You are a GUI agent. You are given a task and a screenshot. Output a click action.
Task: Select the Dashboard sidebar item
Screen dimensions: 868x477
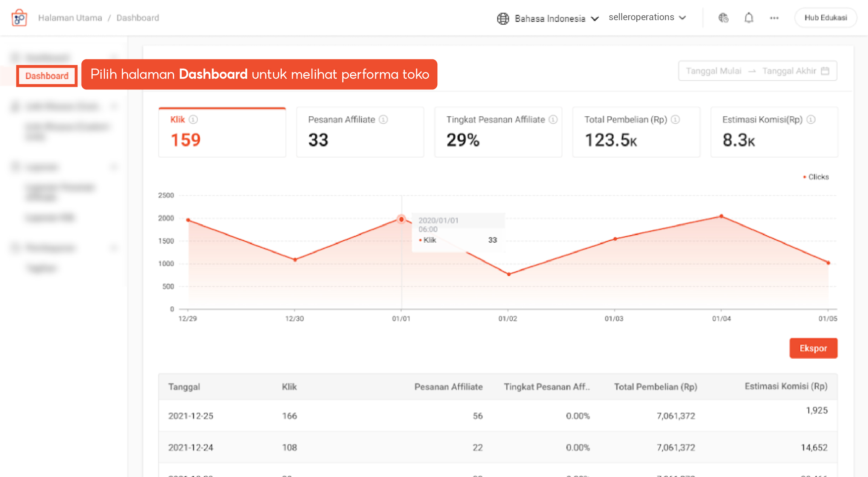click(x=47, y=76)
